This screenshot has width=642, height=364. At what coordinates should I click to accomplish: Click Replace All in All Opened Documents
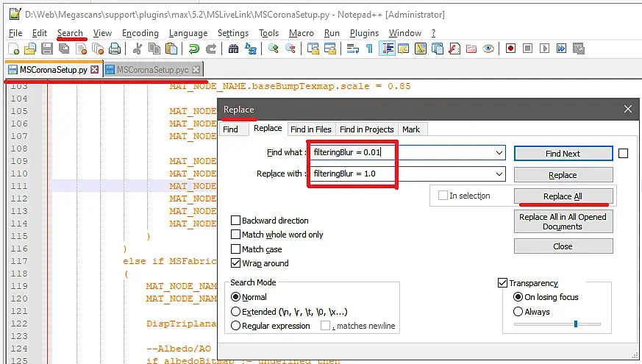tap(563, 221)
